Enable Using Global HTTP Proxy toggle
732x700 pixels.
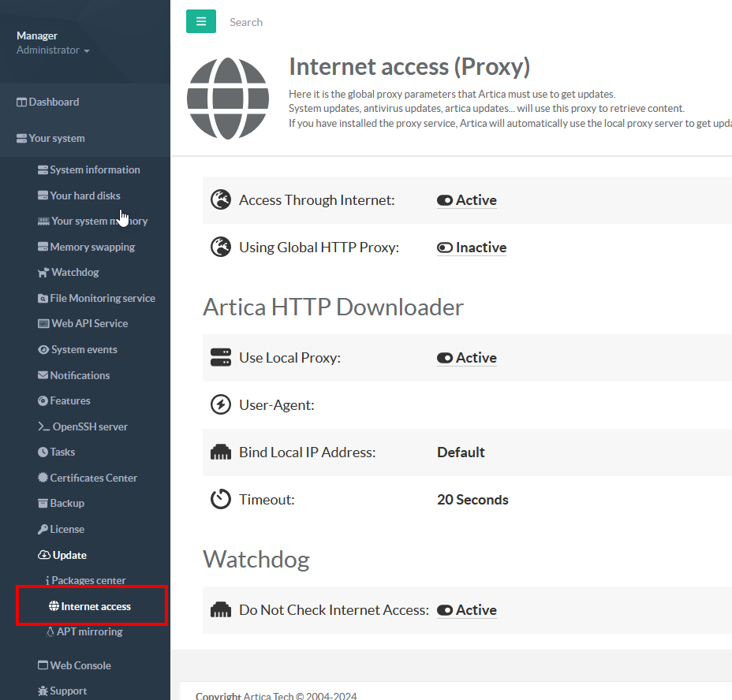445,248
